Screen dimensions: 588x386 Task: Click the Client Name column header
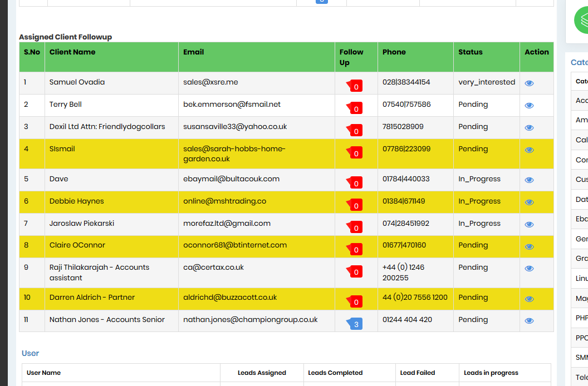coord(72,52)
